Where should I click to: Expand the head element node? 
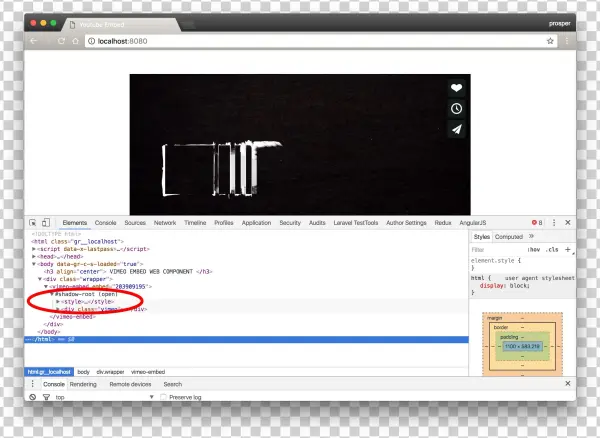pyautogui.click(x=35, y=256)
